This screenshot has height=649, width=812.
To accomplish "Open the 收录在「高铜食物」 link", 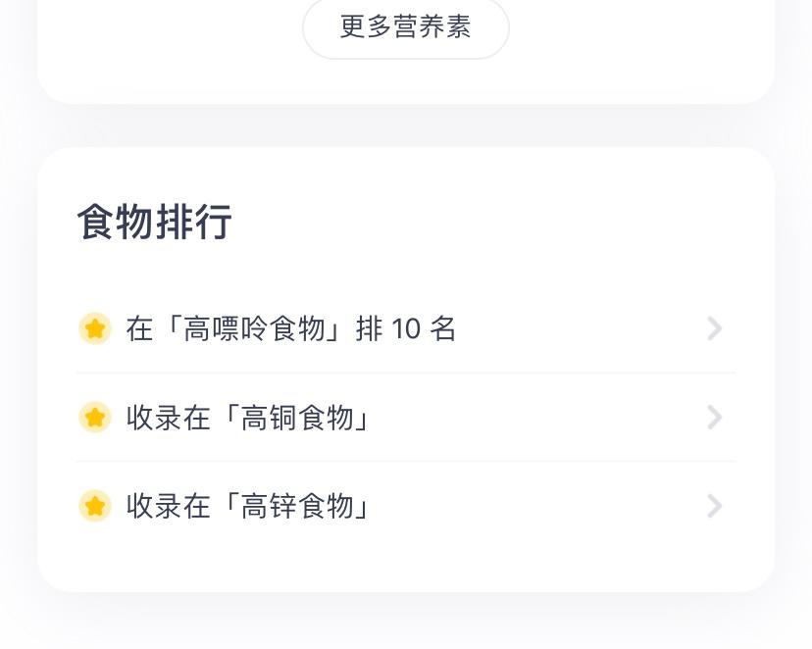I will (249, 418).
